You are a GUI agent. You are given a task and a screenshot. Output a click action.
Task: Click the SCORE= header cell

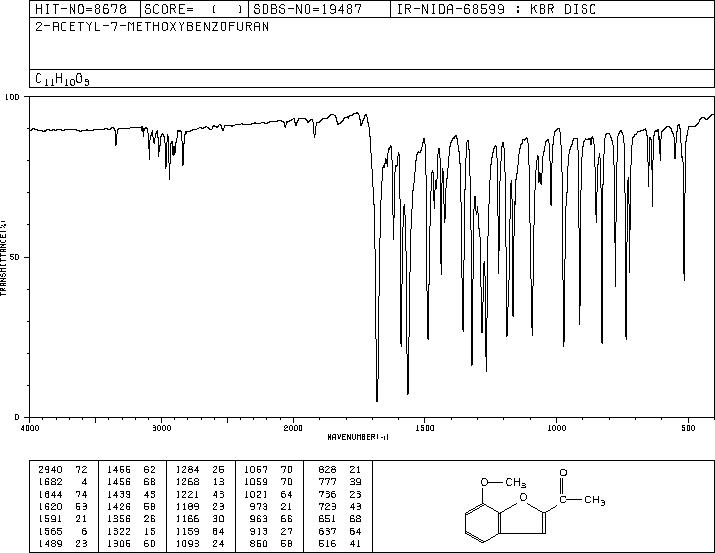click(x=194, y=9)
